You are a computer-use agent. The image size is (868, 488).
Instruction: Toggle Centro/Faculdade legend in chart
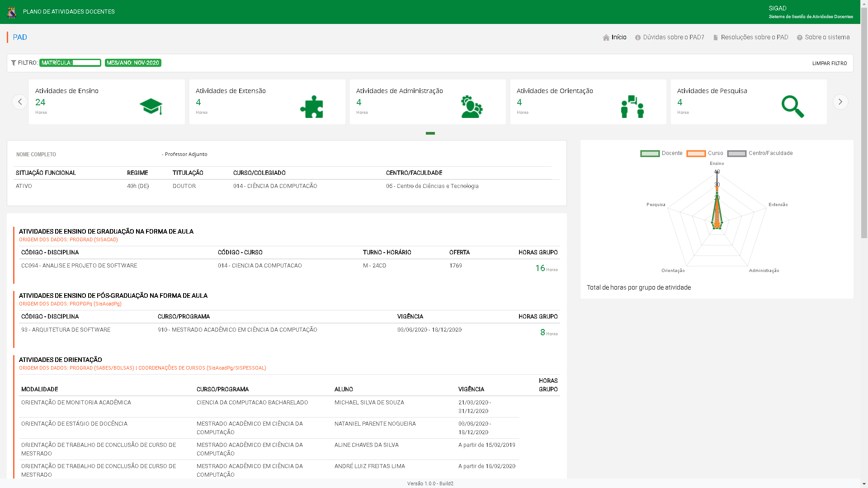[x=760, y=153]
